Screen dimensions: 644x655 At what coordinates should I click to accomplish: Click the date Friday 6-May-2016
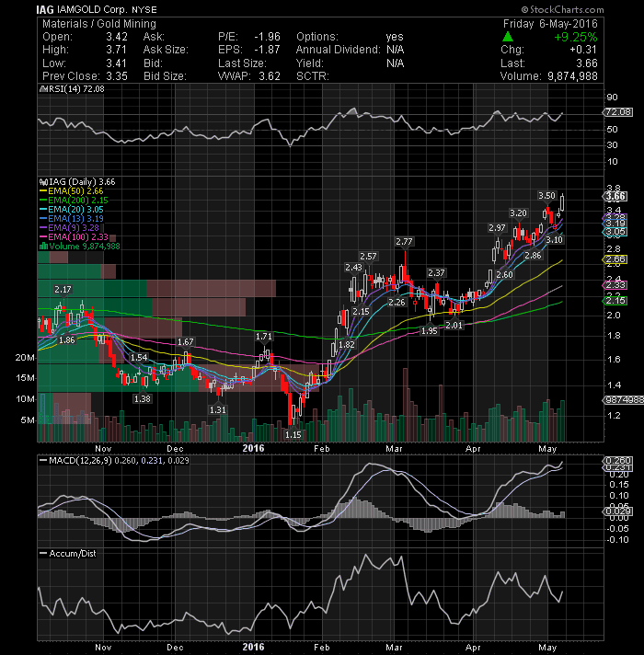click(x=550, y=24)
